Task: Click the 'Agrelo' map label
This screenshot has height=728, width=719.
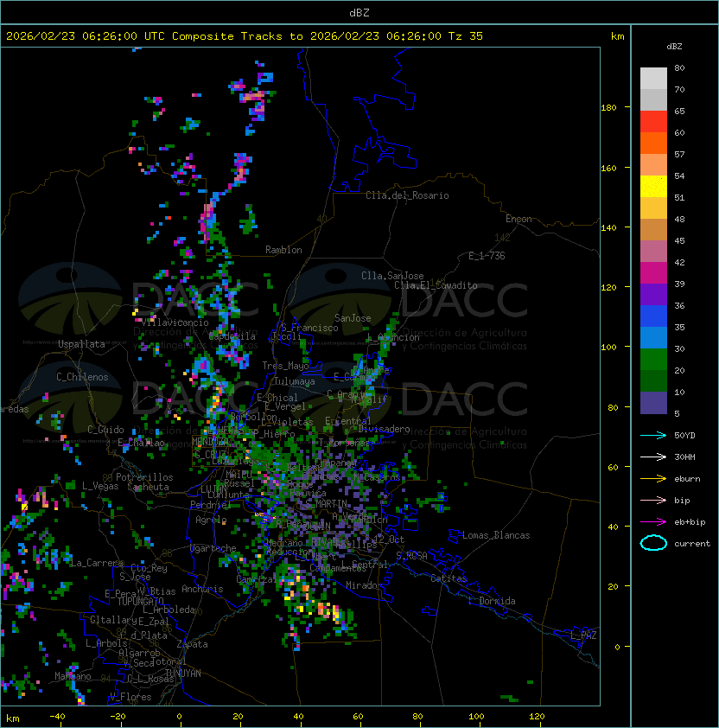Action: coord(211,520)
